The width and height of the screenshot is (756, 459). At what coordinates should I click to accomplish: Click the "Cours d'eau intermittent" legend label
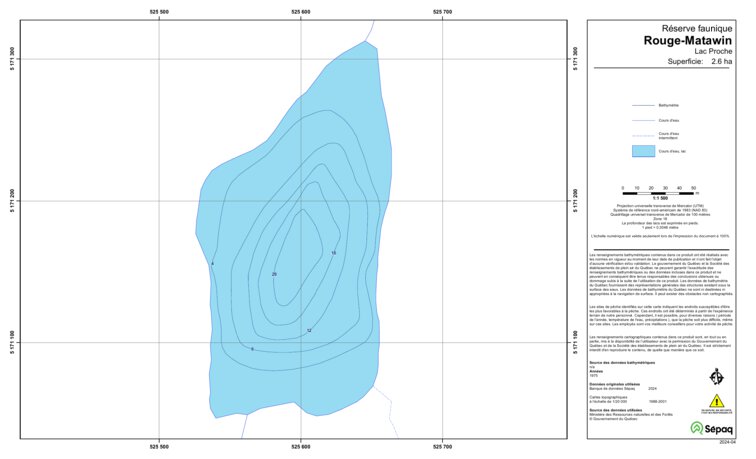pos(668,136)
